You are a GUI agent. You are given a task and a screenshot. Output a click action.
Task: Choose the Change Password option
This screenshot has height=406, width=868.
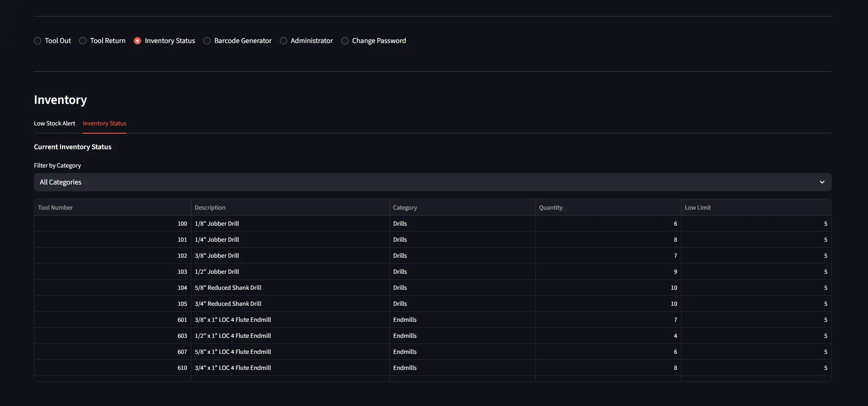pyautogui.click(x=345, y=41)
